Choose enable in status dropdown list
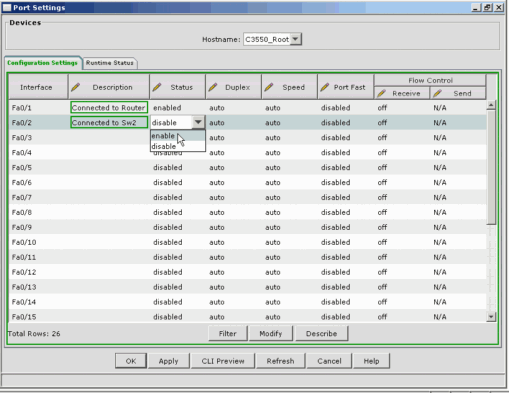The image size is (509, 393). [x=178, y=136]
